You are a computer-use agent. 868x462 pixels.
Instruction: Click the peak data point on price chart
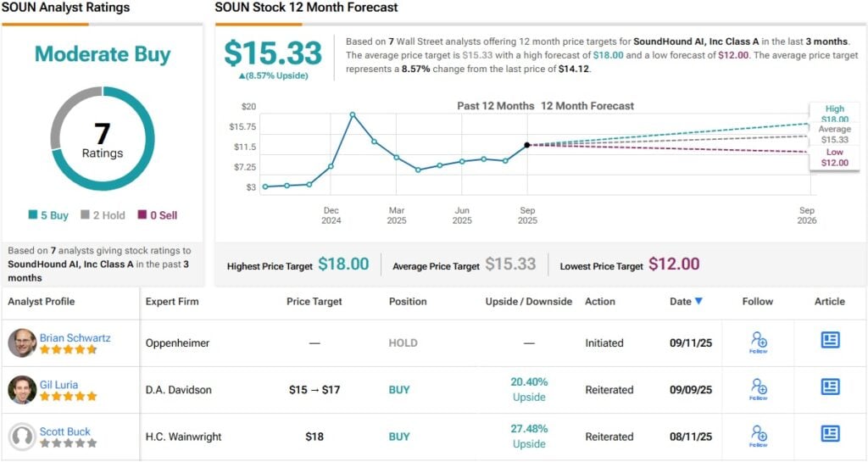353,114
